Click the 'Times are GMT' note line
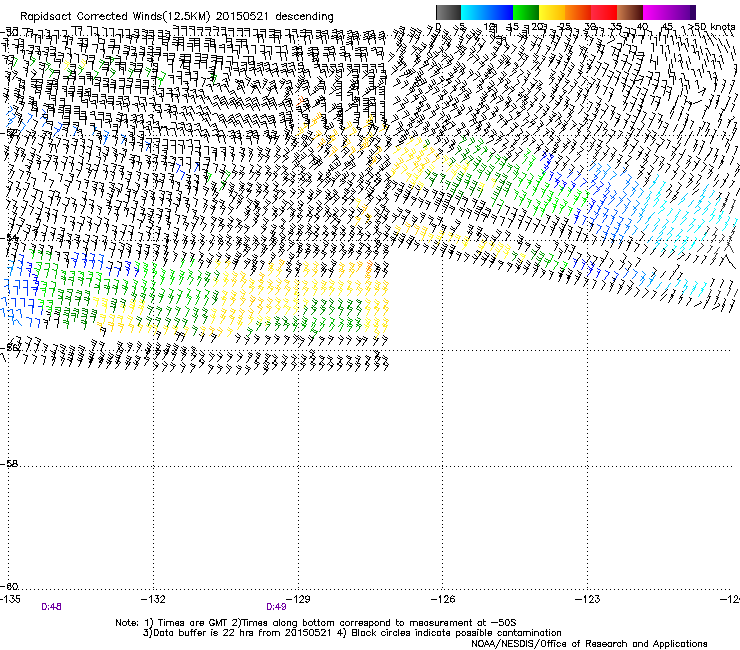Image resolution: width=740 pixels, height=650 pixels. coord(316,623)
